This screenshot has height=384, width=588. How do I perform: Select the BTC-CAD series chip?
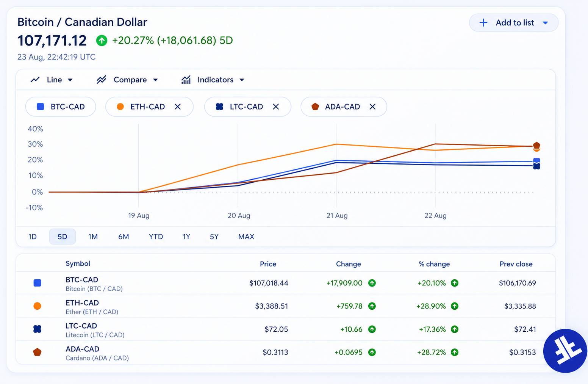pos(61,107)
